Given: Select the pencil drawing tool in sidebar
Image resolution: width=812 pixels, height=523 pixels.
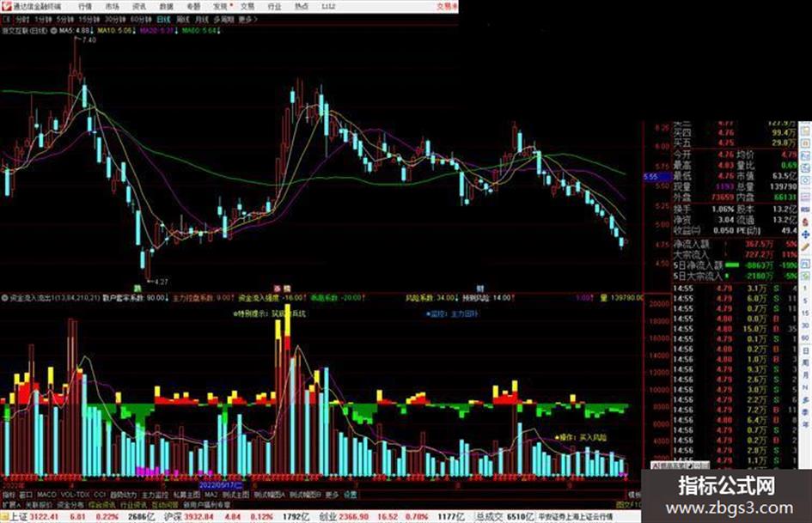Looking at the screenshot, I should pyautogui.click(x=805, y=248).
